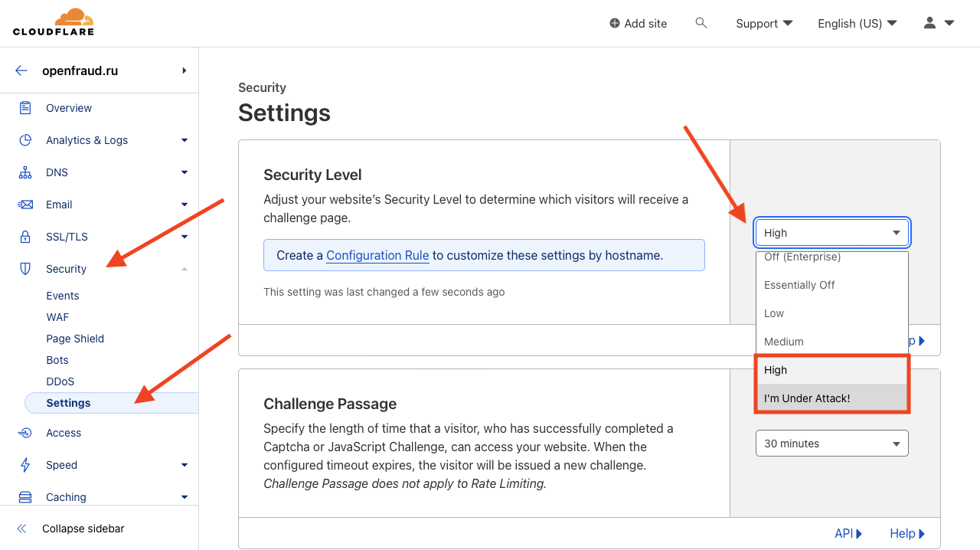Click the Analytics & Logs pie chart icon
980x550 pixels.
click(x=25, y=140)
